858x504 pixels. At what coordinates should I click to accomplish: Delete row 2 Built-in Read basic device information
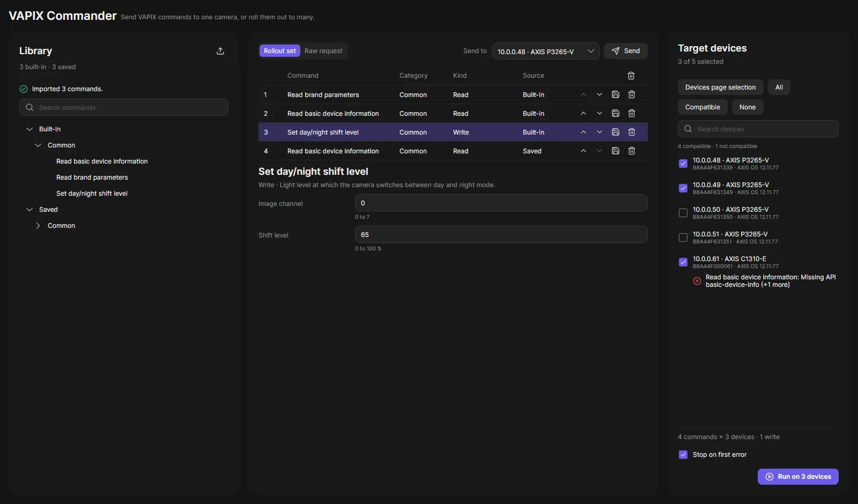tap(632, 113)
